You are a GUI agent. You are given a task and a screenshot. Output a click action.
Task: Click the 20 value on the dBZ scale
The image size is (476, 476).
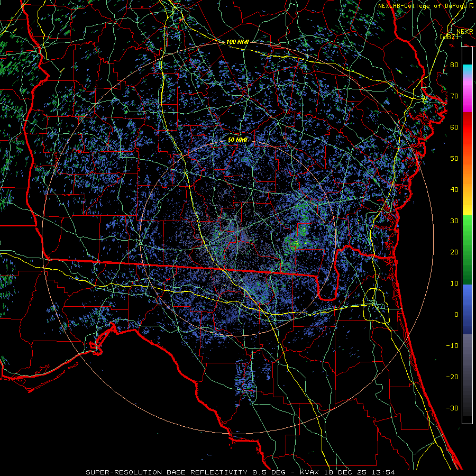point(454,252)
